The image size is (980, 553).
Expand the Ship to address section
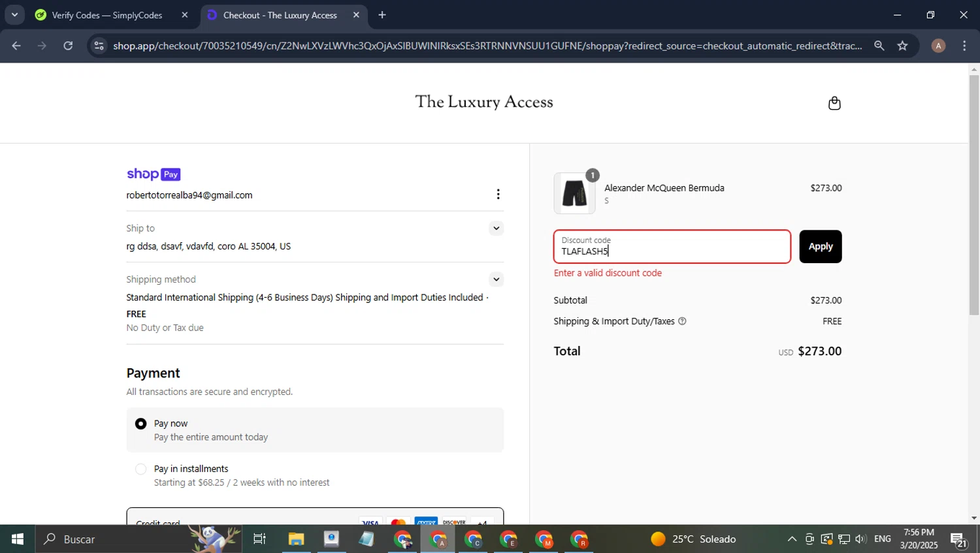pyautogui.click(x=497, y=228)
